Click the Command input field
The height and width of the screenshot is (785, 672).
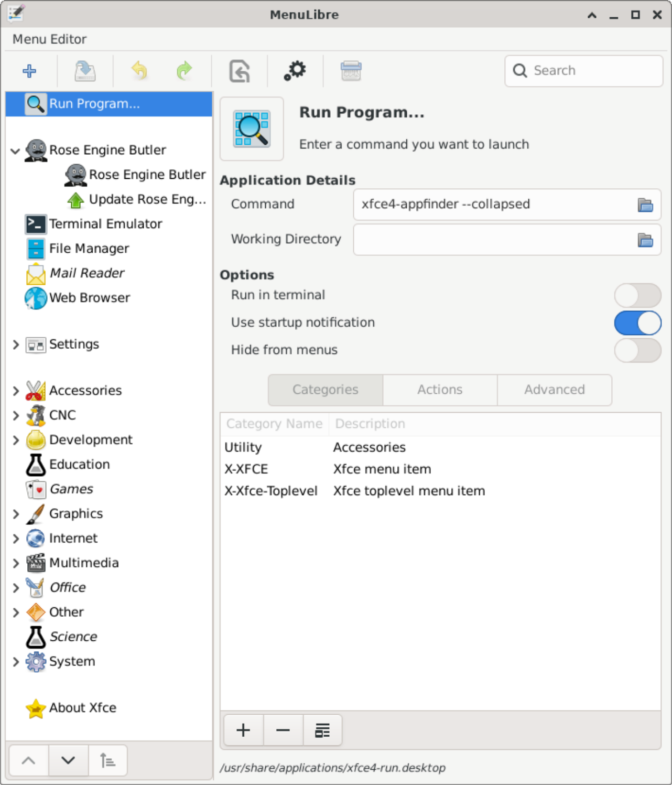(x=495, y=205)
